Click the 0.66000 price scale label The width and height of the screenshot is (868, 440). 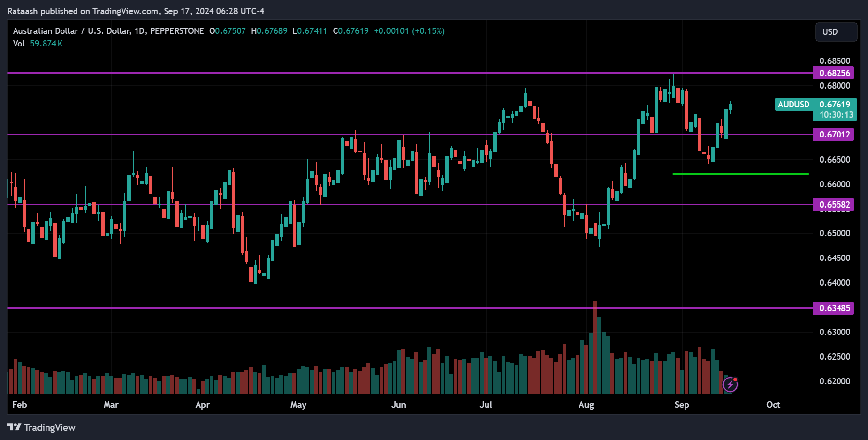coord(835,184)
